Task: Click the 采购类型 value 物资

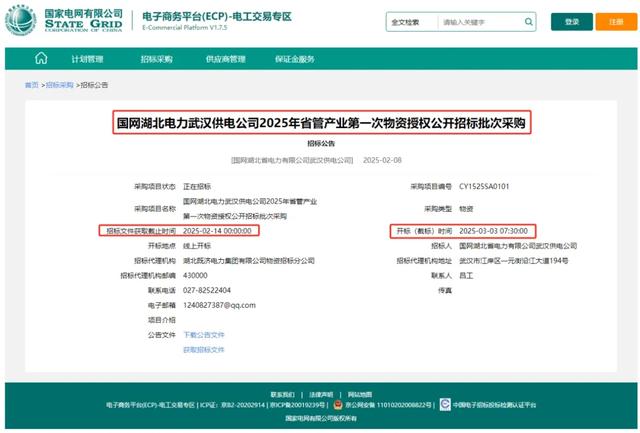Action: pyautogui.click(x=466, y=209)
